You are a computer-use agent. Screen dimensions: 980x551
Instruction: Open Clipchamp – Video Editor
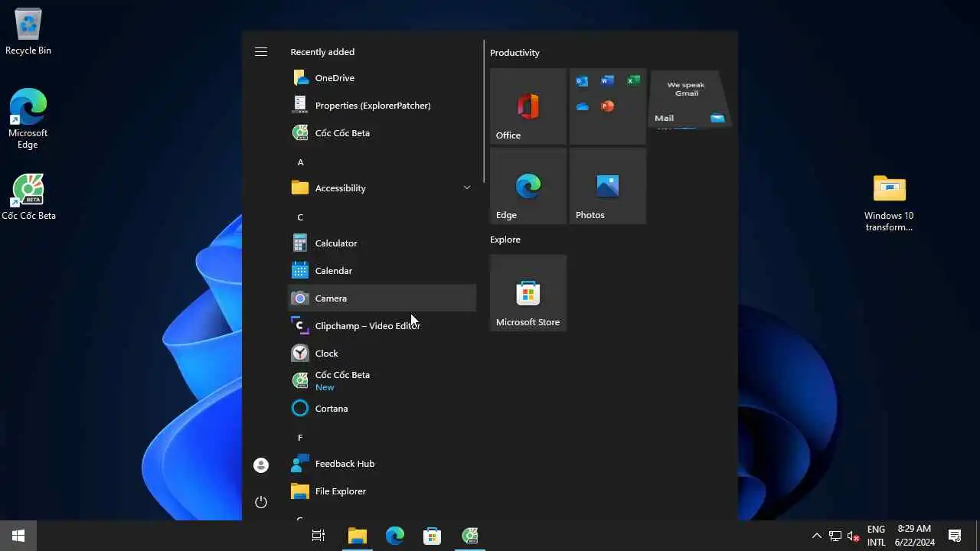coord(382,326)
